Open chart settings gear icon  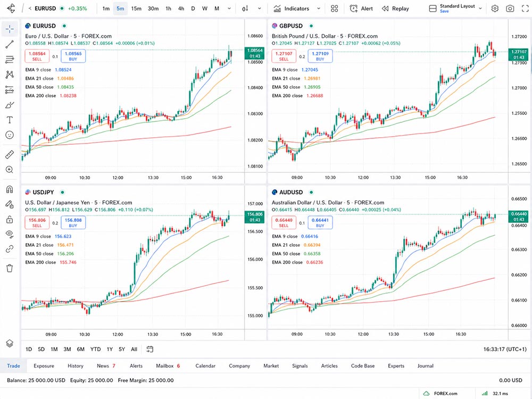[495, 9]
